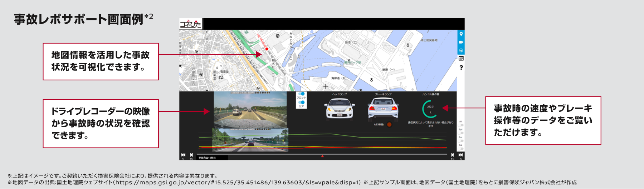The height and width of the screenshot is (189, 644).
Task: Toggle the リア camera switch
Action: [x=301, y=103]
